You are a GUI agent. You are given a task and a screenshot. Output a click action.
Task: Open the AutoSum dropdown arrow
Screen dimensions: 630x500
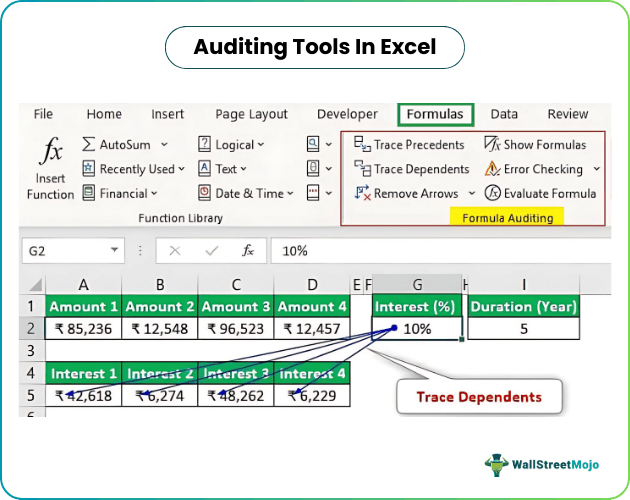pos(164,144)
